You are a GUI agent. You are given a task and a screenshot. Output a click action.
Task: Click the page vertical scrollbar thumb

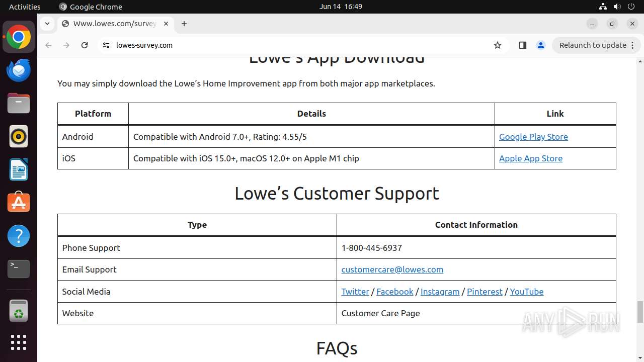(x=640, y=312)
